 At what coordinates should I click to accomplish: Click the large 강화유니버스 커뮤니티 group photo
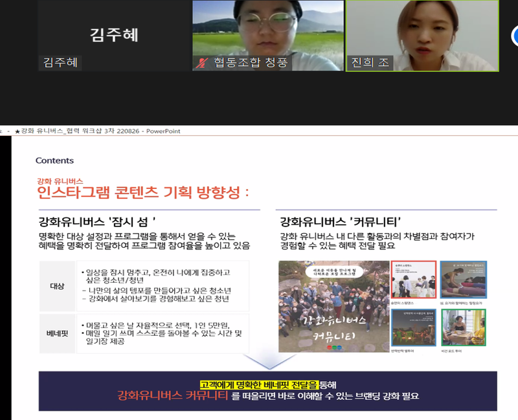tap(333, 307)
